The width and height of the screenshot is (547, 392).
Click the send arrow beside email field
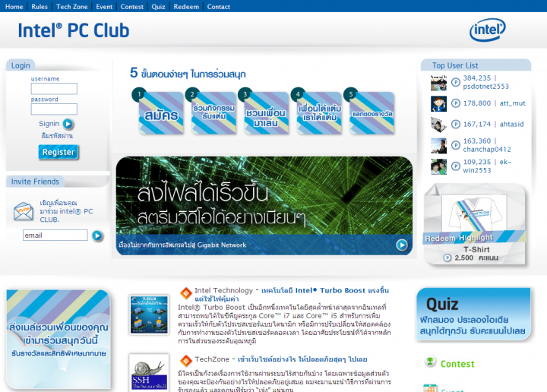click(97, 236)
